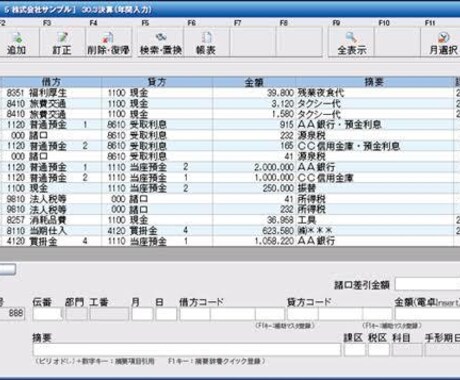This screenshot has height=380, width=460.
Task: Click the 借方 column header
Action: click(x=51, y=82)
